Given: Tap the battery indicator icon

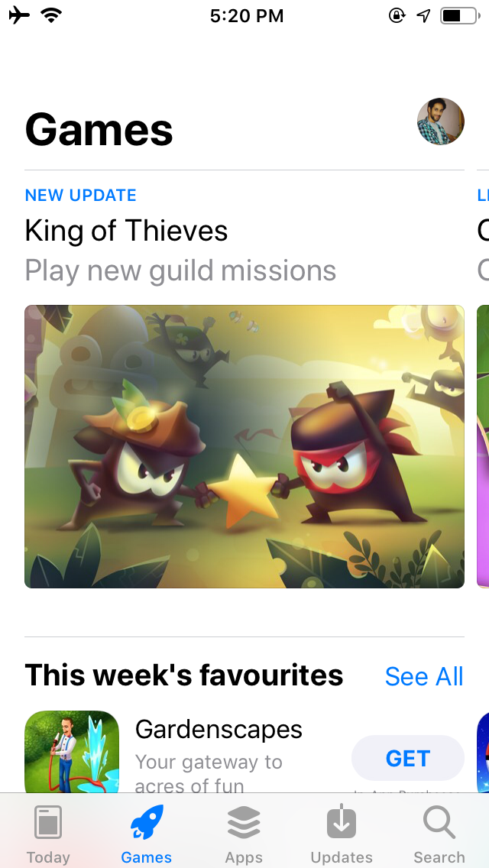Looking at the screenshot, I should point(460,16).
